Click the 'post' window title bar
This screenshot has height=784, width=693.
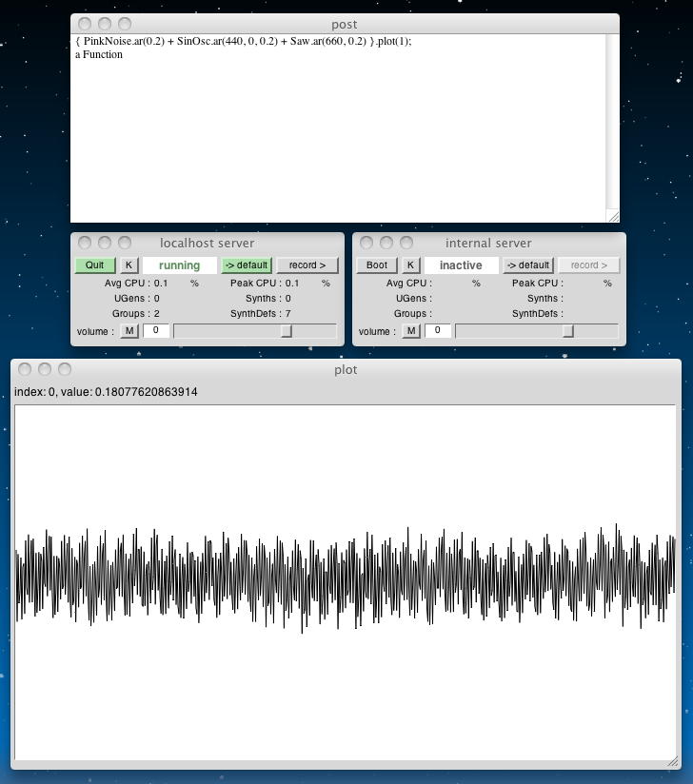(345, 24)
